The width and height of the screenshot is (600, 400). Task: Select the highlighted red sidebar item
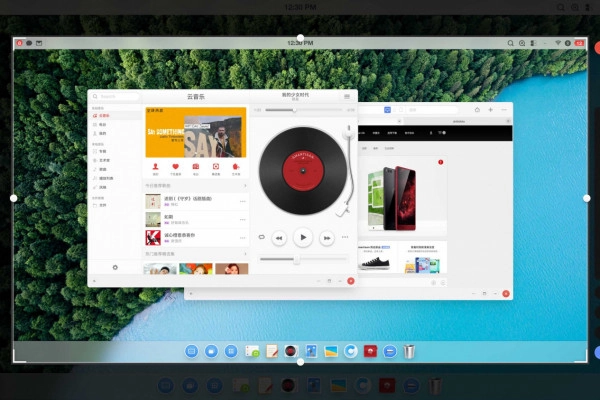(x=114, y=116)
